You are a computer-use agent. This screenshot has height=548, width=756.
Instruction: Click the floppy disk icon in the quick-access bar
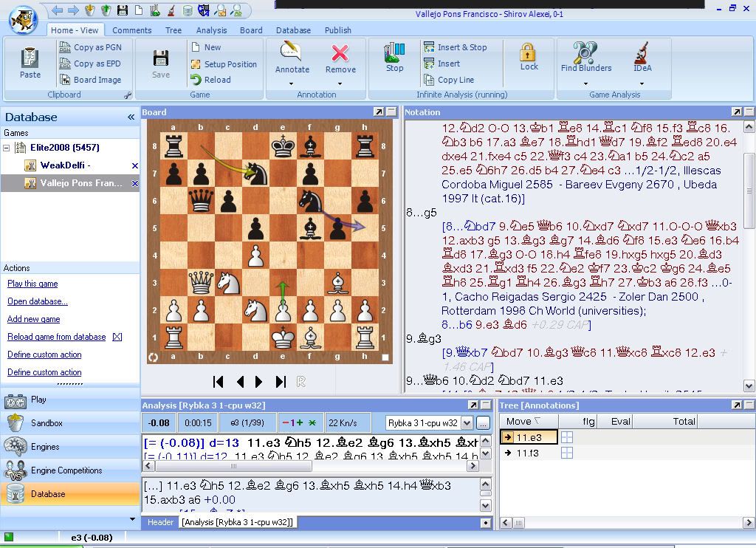coord(123,10)
